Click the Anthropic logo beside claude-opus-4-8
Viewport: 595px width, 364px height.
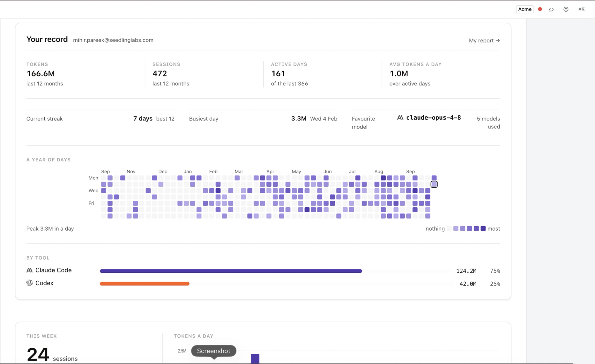tap(400, 118)
